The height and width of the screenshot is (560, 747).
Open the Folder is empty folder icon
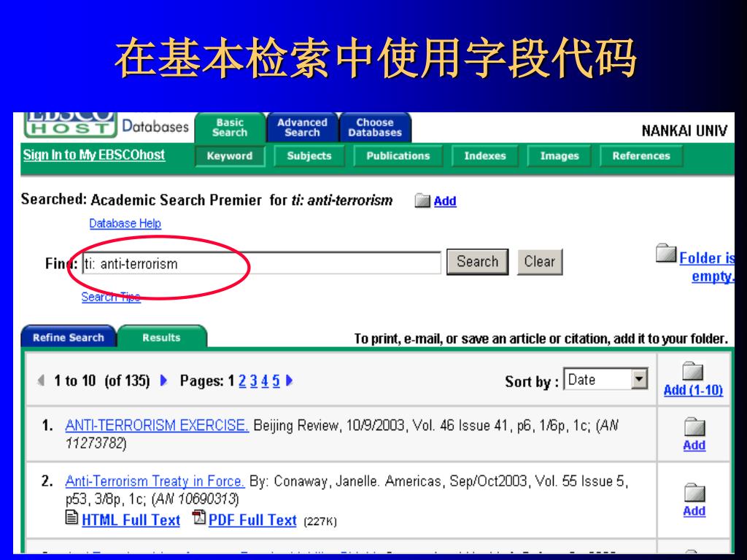pyautogui.click(x=666, y=253)
